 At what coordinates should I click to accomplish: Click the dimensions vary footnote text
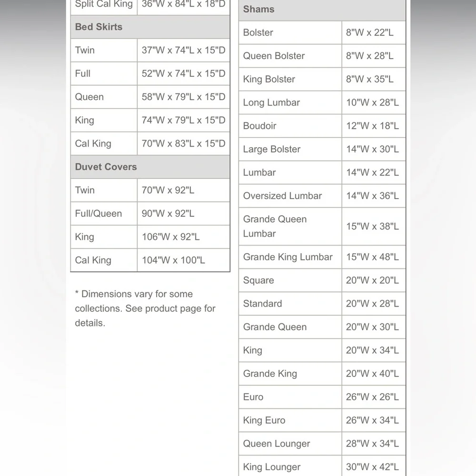pyautogui.click(x=145, y=308)
